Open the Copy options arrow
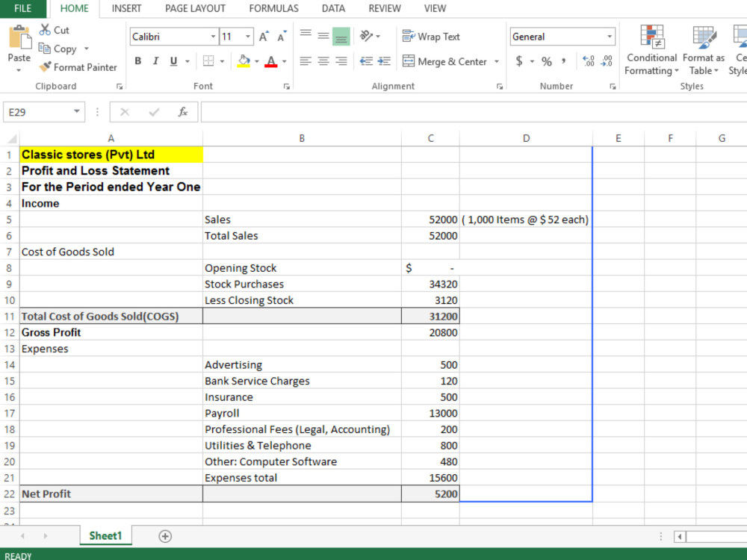Screen dimensions: 747x560 [86, 49]
